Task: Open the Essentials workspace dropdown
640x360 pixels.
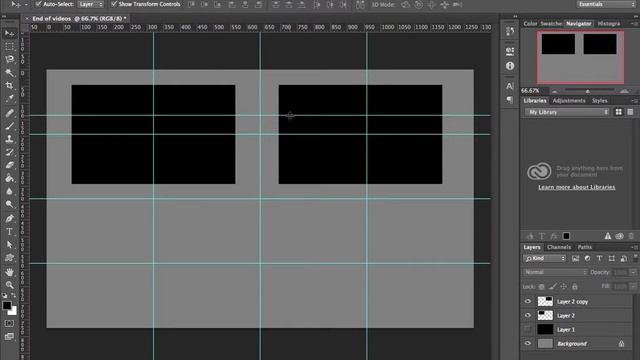Action: coord(606,4)
